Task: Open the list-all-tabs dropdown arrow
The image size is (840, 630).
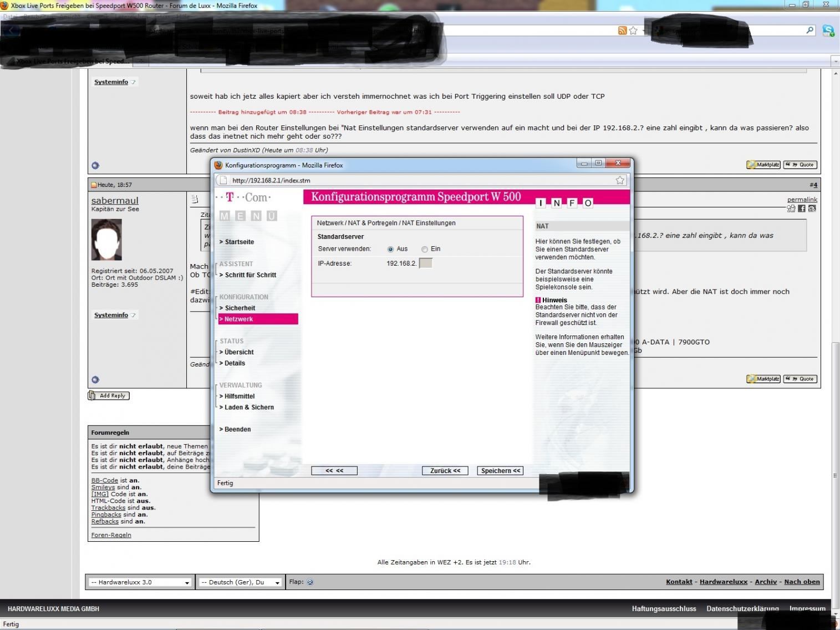Action: (835, 61)
